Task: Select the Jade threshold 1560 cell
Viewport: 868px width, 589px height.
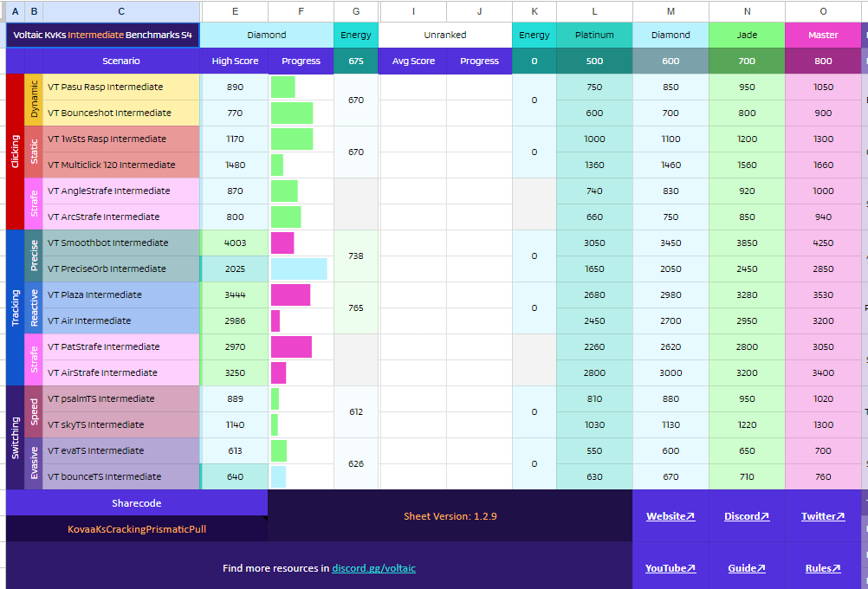Action: tap(747, 165)
